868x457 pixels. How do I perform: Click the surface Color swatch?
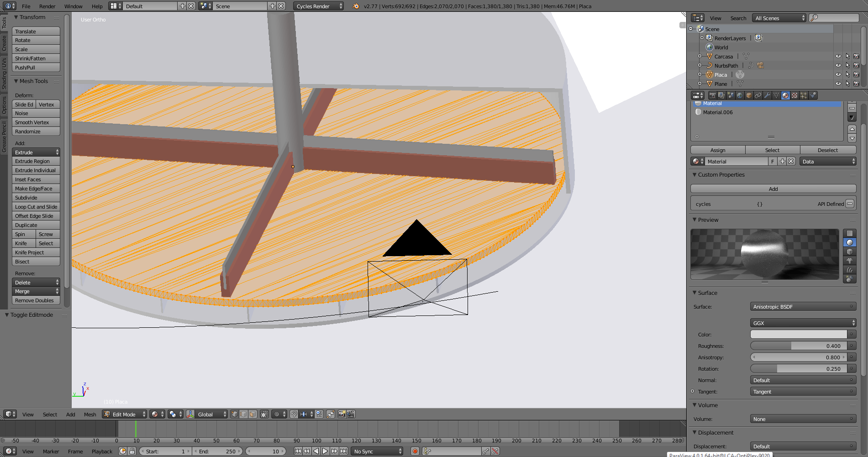(x=799, y=334)
